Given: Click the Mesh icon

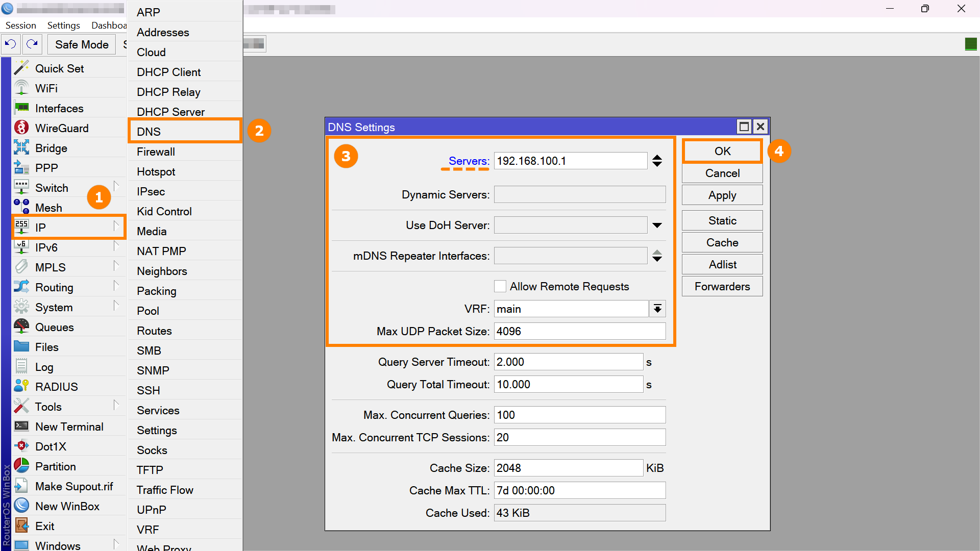Looking at the screenshot, I should tap(21, 208).
